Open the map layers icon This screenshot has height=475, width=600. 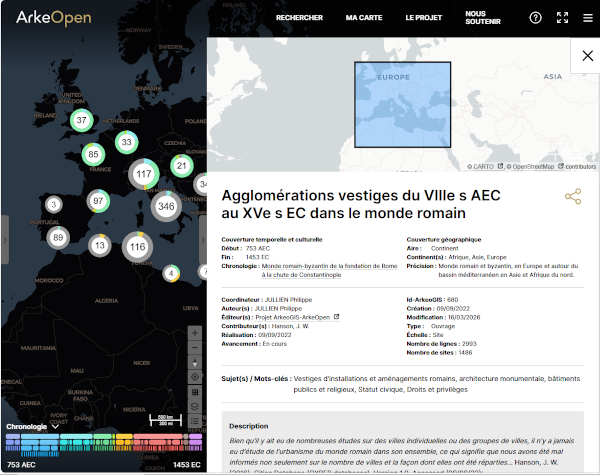(x=194, y=407)
